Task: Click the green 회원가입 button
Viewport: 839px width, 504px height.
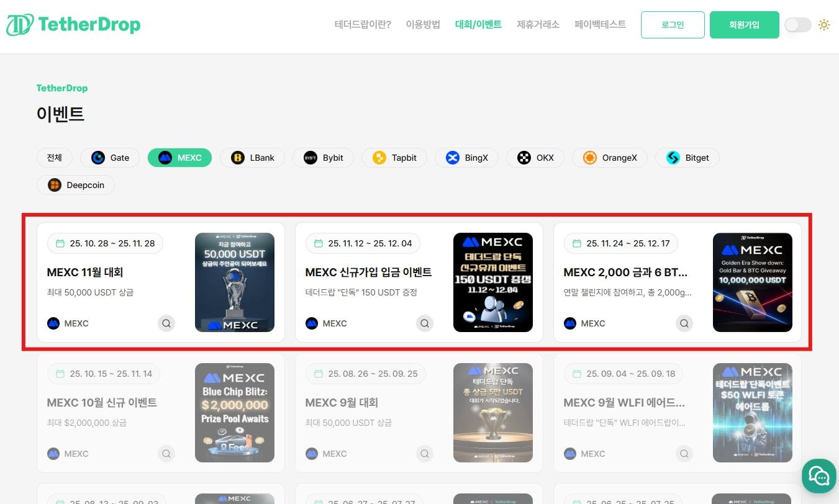Action: pyautogui.click(x=744, y=25)
